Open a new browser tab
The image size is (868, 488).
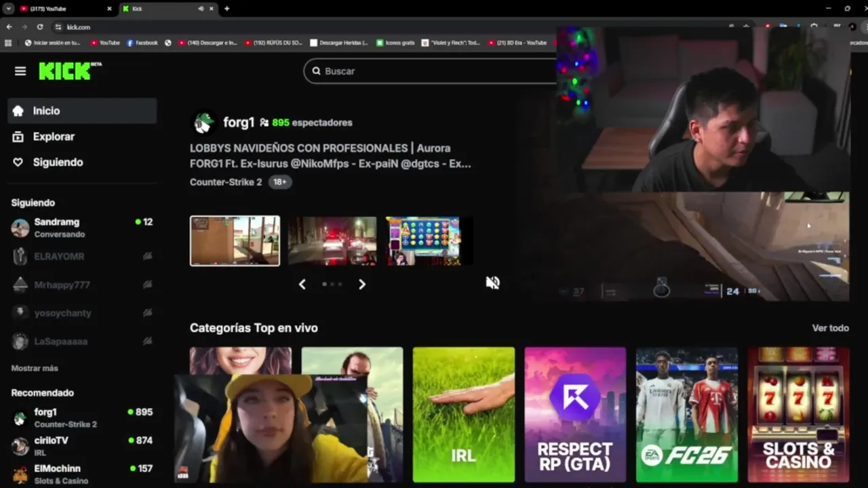pos(226,9)
